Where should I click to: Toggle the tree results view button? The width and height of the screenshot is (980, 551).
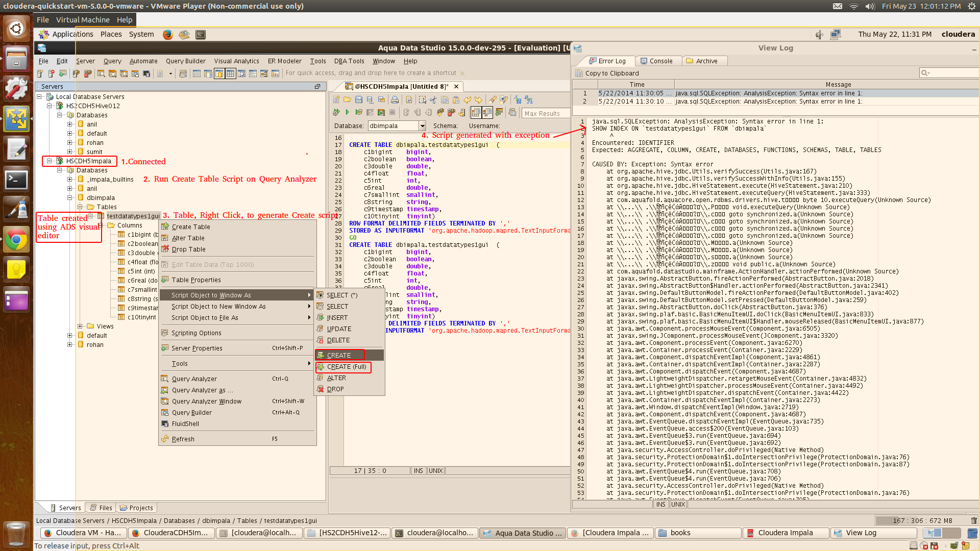point(487,112)
